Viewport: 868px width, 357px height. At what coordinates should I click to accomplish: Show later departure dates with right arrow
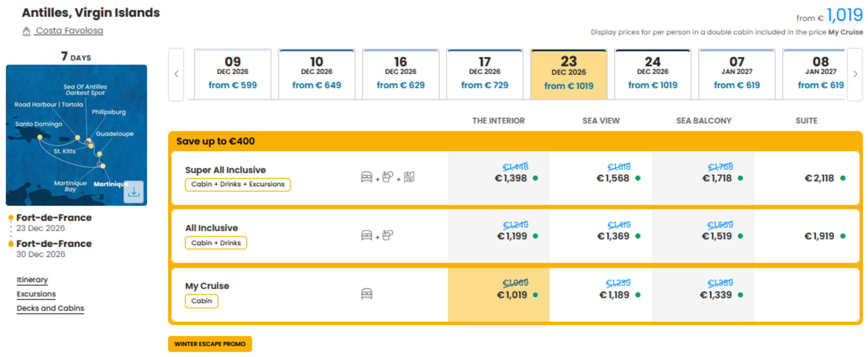click(855, 74)
